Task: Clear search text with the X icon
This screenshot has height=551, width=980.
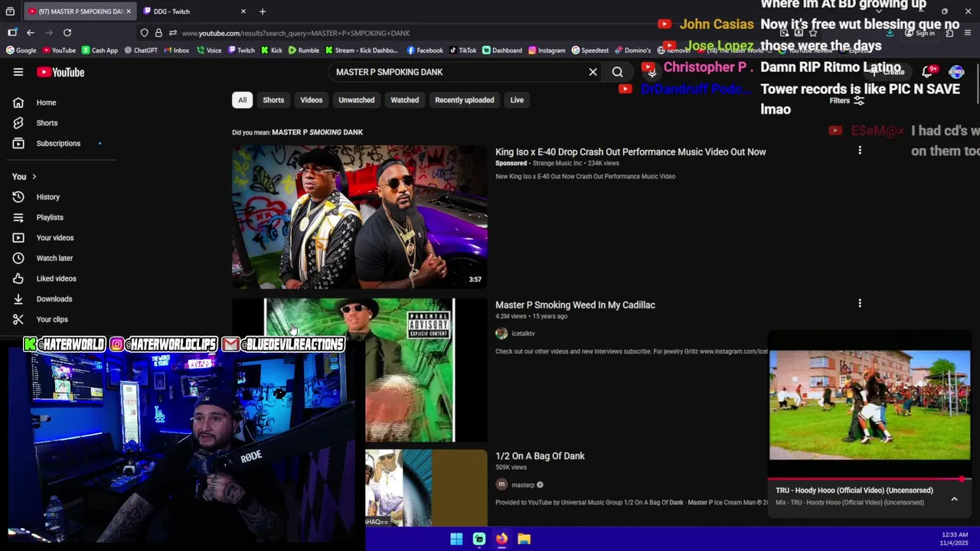Action: [x=593, y=72]
